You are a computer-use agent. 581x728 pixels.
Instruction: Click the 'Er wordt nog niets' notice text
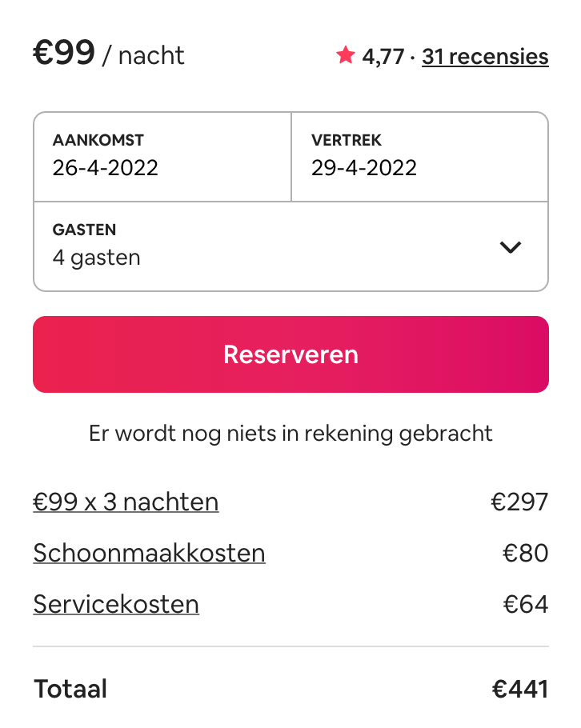coord(290,434)
